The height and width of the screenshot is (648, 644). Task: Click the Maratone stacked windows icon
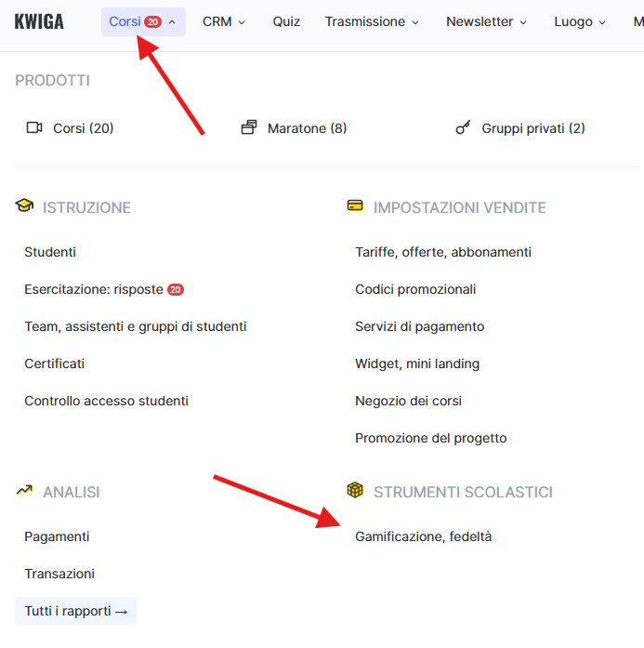tap(248, 128)
